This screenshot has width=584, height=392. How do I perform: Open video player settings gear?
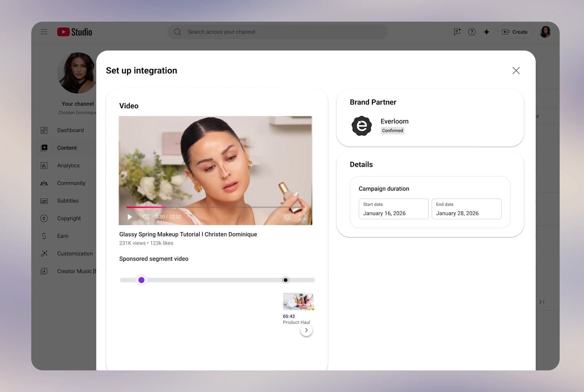(287, 217)
